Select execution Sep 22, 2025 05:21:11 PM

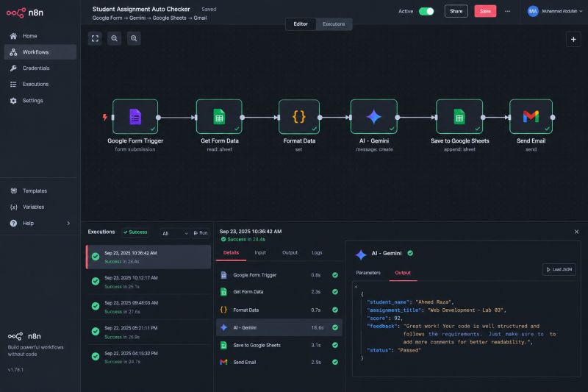[148, 332]
